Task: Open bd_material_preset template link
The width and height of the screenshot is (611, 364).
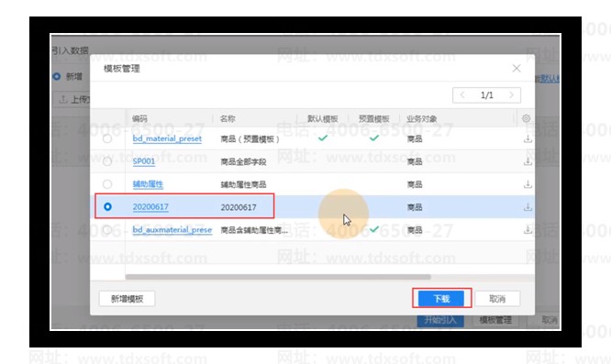Action: (x=167, y=138)
